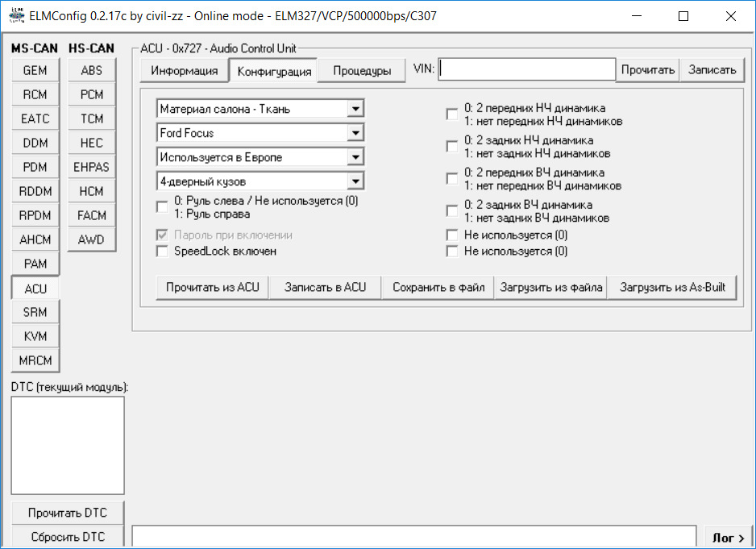This screenshot has width=756, height=549.
Task: Check the second Не используется (0) box
Action: click(452, 252)
